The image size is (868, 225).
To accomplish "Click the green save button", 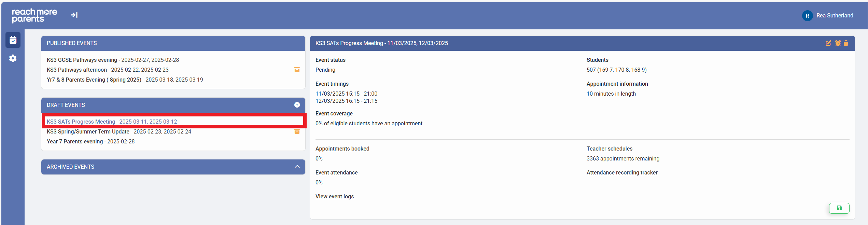I will 839,208.
